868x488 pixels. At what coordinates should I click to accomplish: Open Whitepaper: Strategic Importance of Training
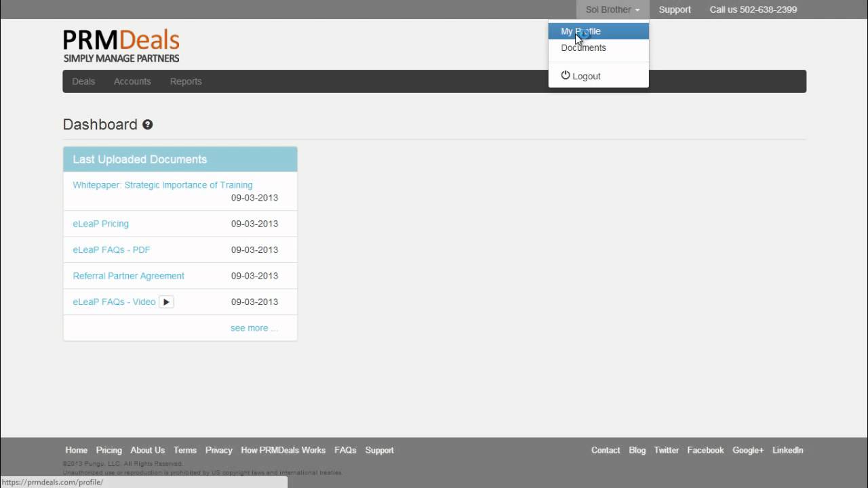coord(163,185)
